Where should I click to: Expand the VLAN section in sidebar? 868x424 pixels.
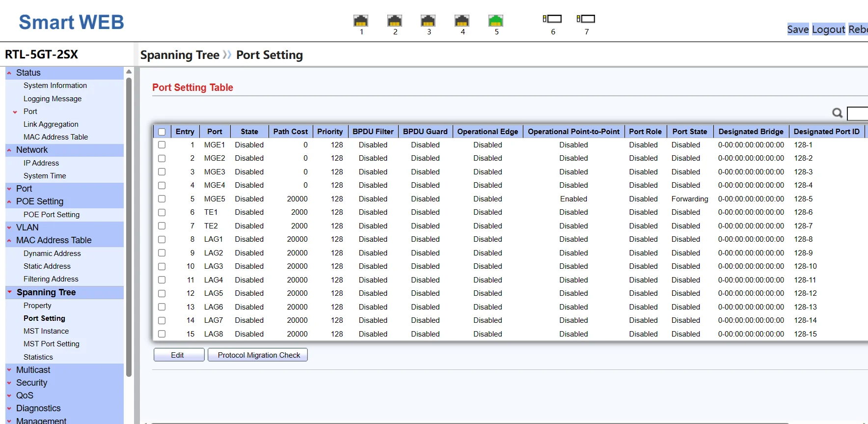[27, 227]
